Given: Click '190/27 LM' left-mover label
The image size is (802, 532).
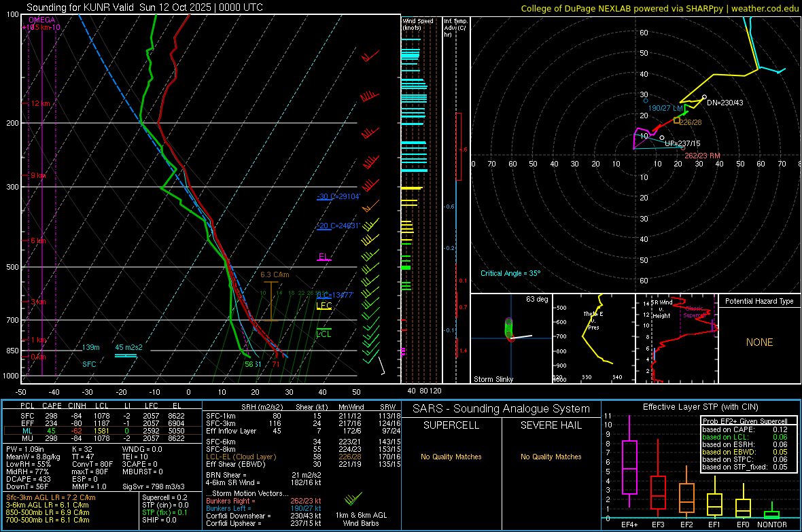Looking at the screenshot, I should (x=665, y=109).
